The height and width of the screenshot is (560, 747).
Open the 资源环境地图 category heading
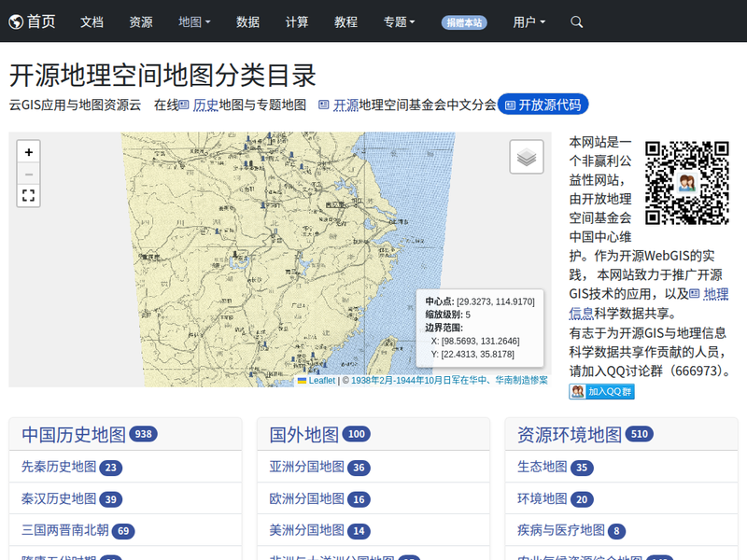click(570, 434)
